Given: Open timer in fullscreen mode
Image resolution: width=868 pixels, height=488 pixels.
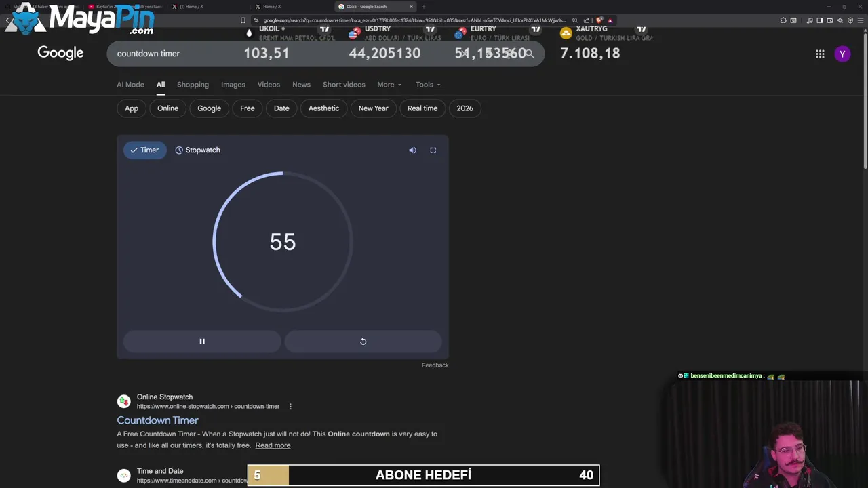Looking at the screenshot, I should pyautogui.click(x=433, y=150).
